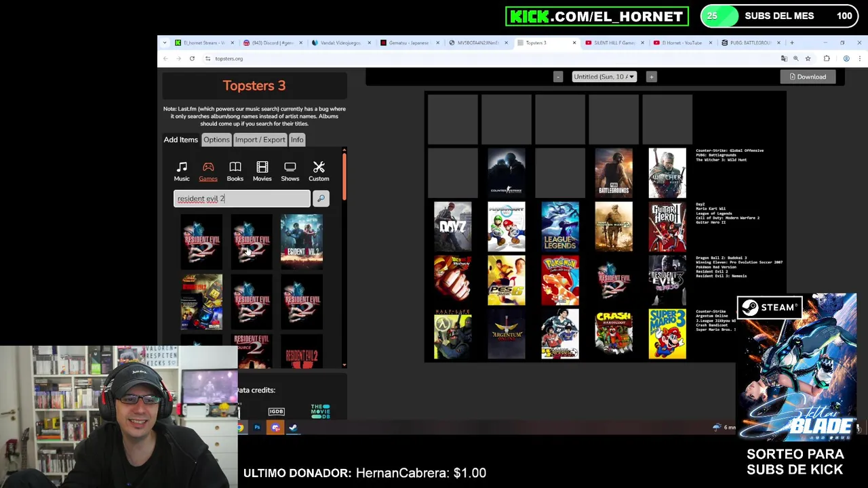This screenshot has width=868, height=488.
Task: Open the Info tab
Action: [297, 140]
